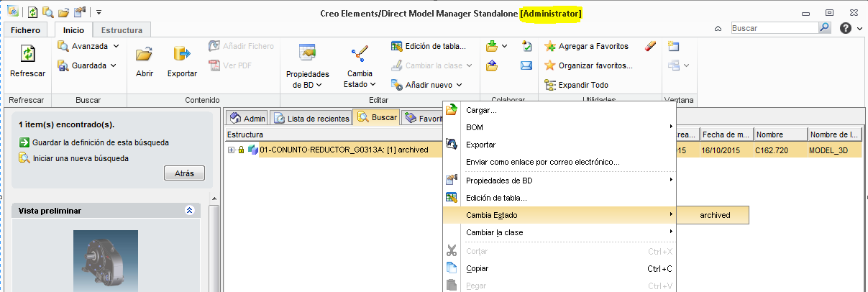Click Organizar favoritos in the ribbon
868x292 pixels.
click(588, 65)
